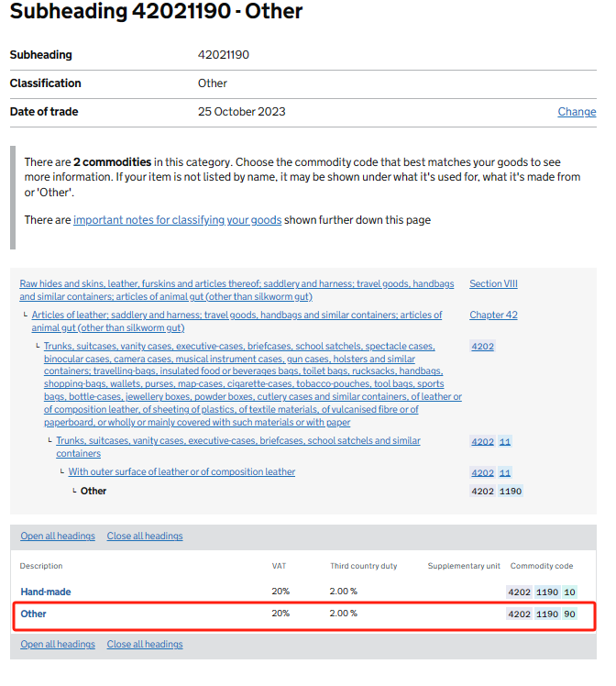Click Open all headings above the table
Screen dimensions: 616x686
pos(58,537)
